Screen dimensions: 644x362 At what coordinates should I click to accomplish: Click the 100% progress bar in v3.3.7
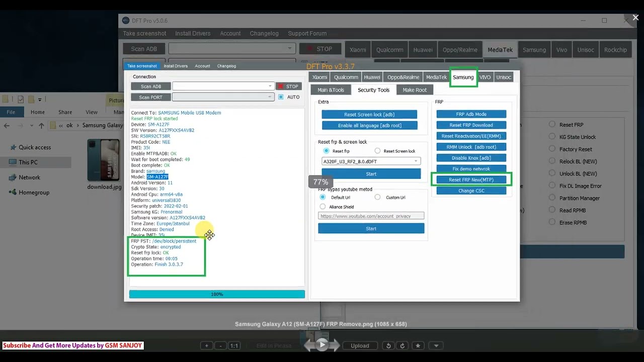coord(217,294)
